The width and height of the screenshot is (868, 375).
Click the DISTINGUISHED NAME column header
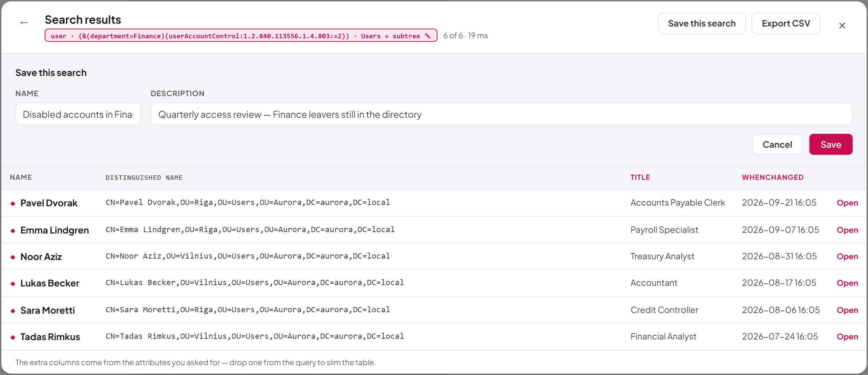tap(144, 178)
